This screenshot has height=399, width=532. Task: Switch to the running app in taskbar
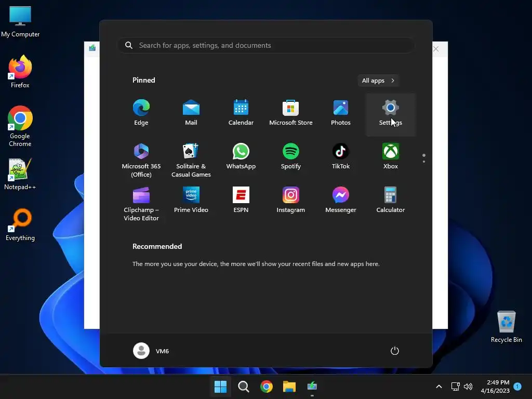pos(312,387)
